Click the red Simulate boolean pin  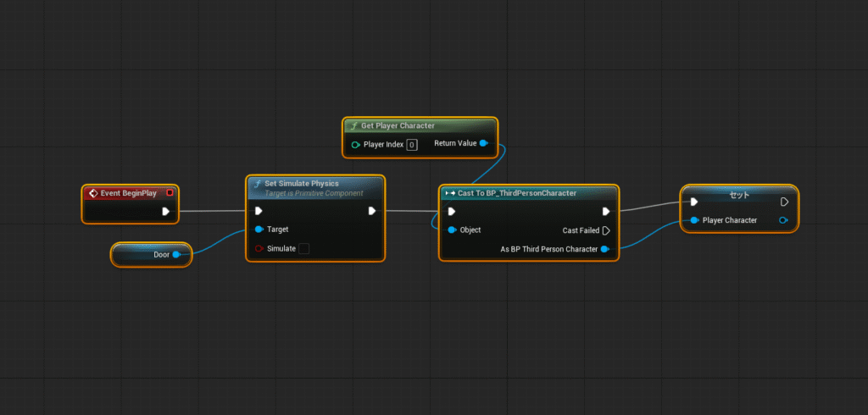[259, 248]
